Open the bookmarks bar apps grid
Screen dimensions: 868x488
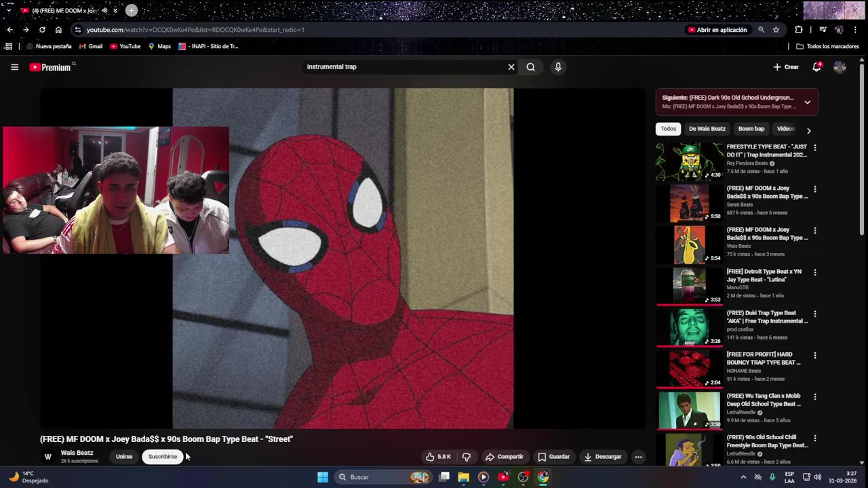tap(8, 46)
